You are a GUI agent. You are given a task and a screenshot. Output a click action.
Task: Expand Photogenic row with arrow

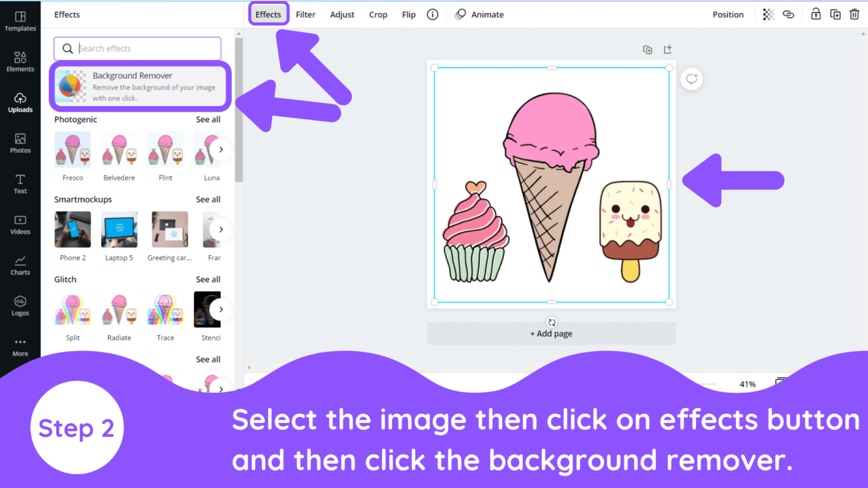[x=221, y=150]
